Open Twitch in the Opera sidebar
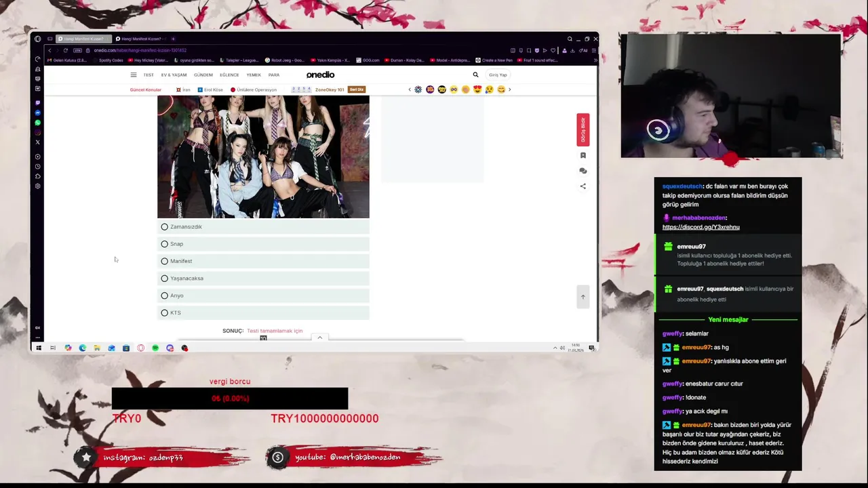This screenshot has width=868, height=488. pyautogui.click(x=38, y=103)
